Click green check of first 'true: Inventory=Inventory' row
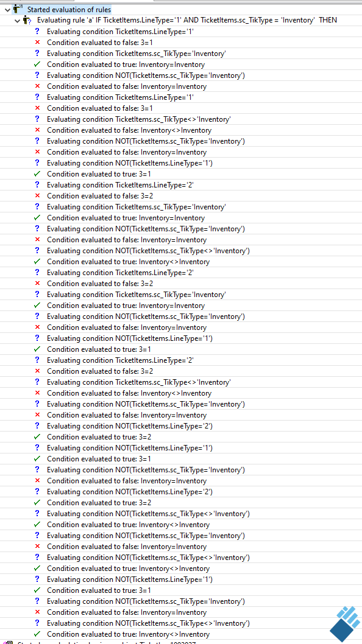 point(37,64)
